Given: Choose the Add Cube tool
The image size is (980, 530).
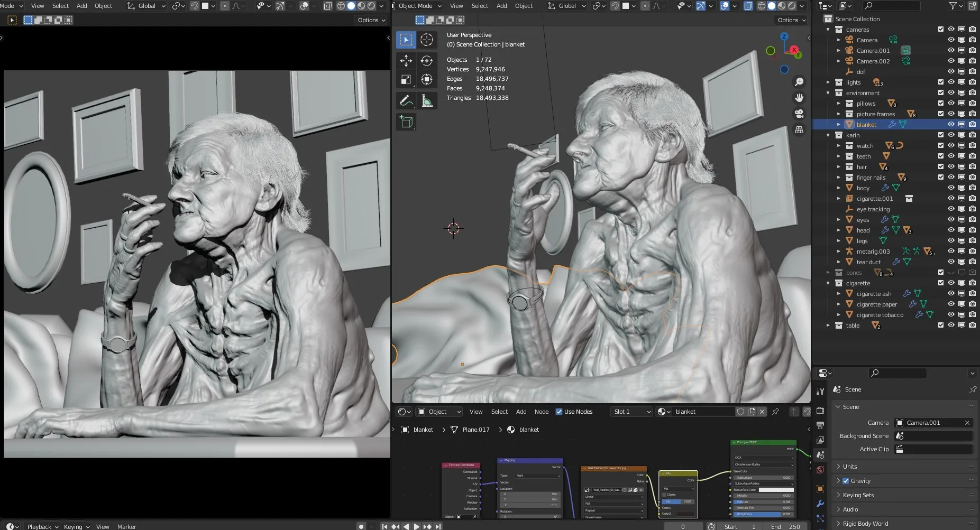Looking at the screenshot, I should pos(406,122).
